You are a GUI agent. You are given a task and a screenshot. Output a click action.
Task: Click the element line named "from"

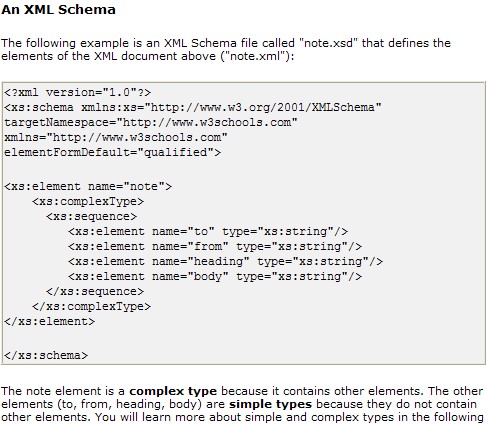(x=215, y=246)
